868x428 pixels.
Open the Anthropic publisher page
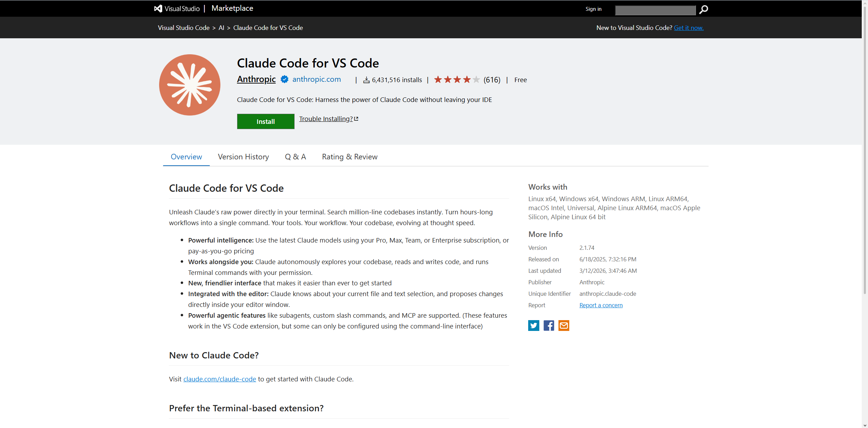click(256, 79)
